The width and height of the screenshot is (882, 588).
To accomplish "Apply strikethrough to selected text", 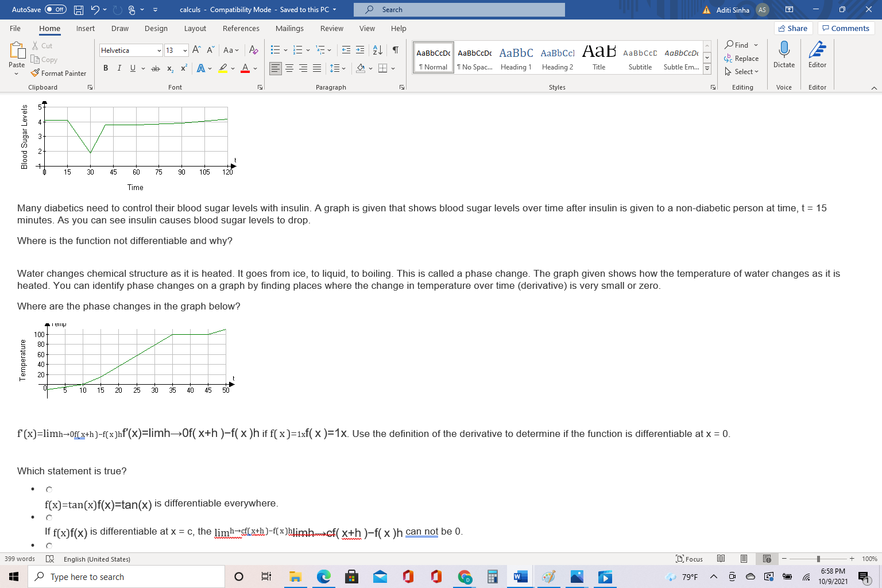I will point(154,68).
